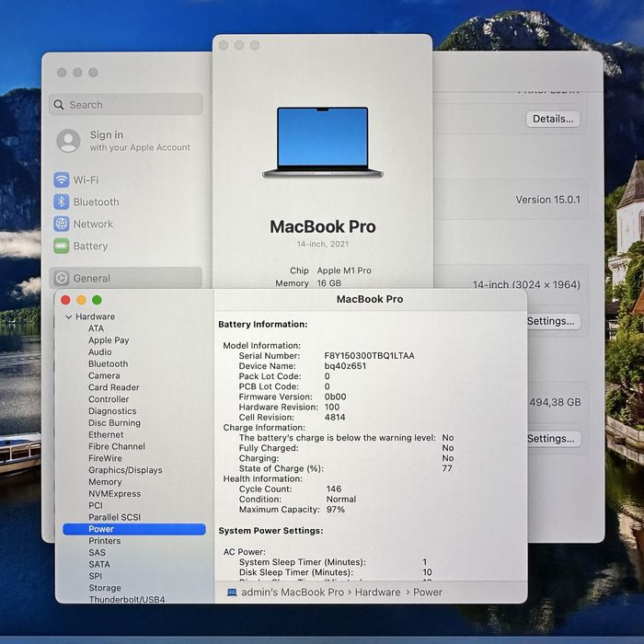Select Fibre Channel in the Hardware list

(117, 446)
